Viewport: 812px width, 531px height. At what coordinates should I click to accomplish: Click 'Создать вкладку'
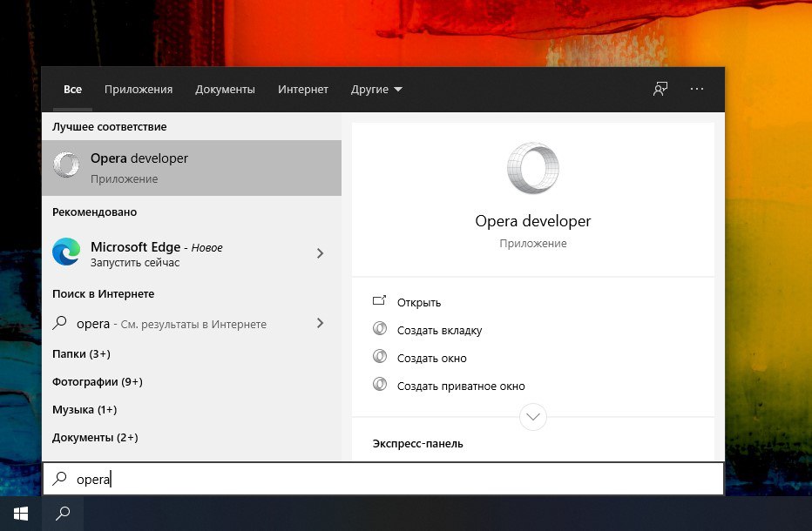click(440, 331)
